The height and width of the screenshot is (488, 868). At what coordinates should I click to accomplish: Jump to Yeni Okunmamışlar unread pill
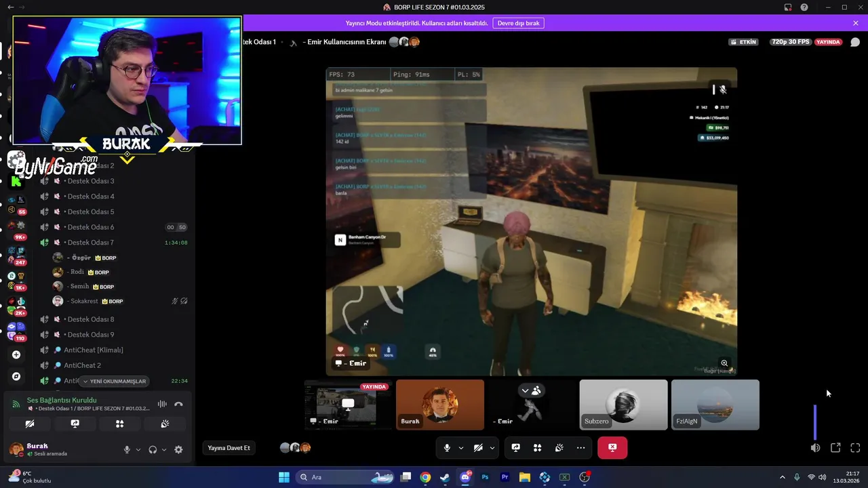coord(115,382)
